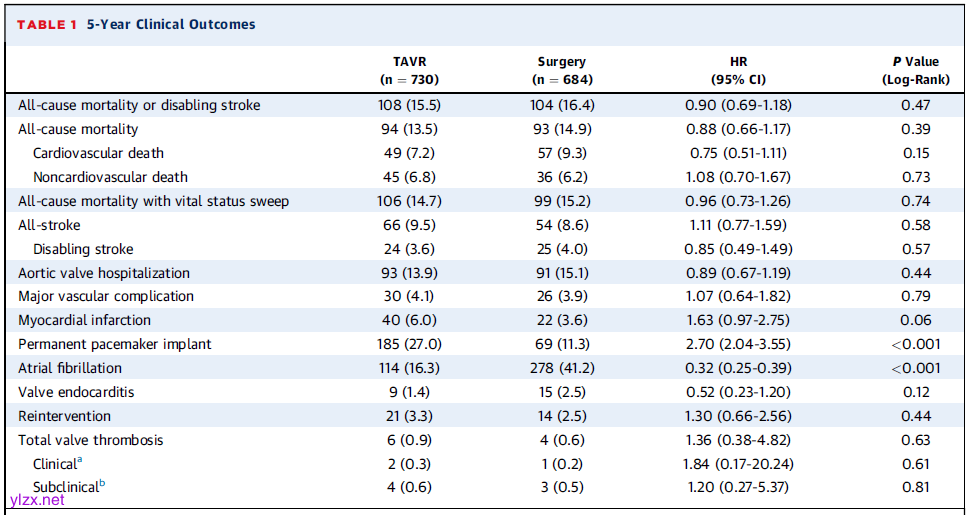Click the "TABLE 1" title label
The width and height of the screenshot is (972, 515).
click(46, 24)
